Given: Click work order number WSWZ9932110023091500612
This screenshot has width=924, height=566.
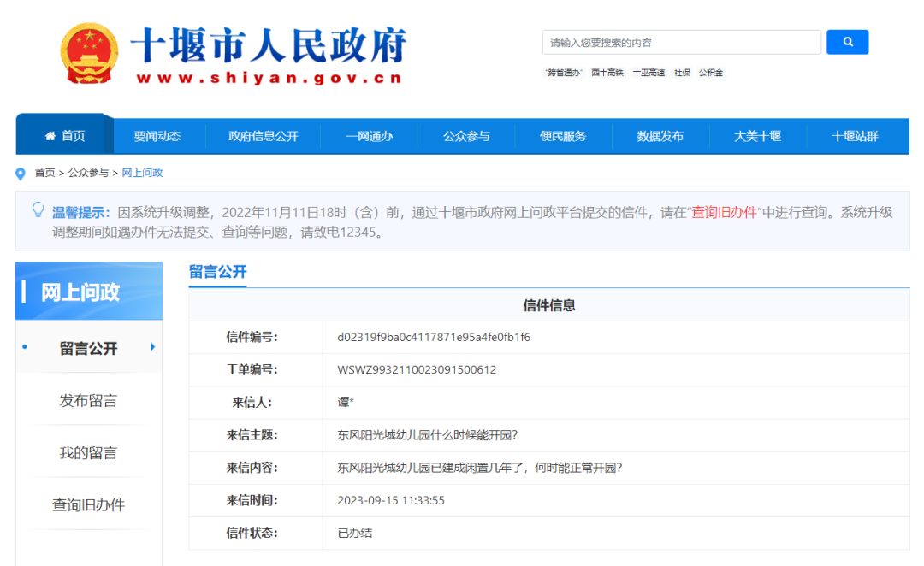Looking at the screenshot, I should pyautogui.click(x=417, y=370).
